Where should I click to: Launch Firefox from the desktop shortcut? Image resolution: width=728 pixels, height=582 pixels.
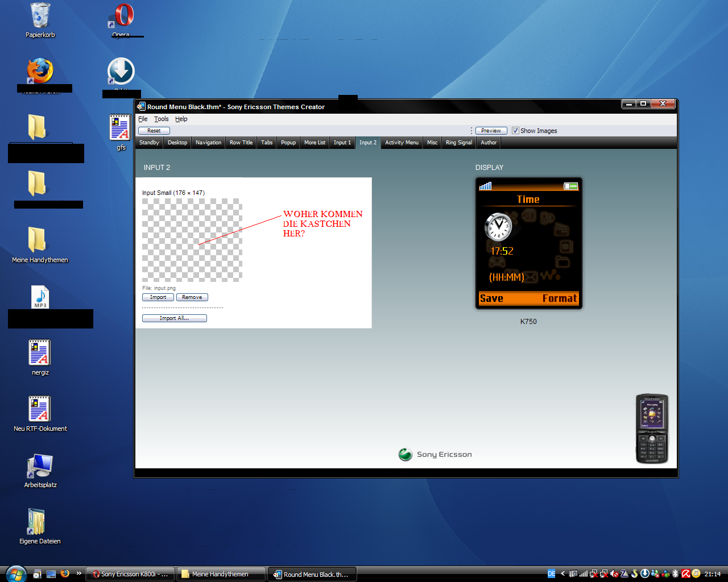point(40,71)
